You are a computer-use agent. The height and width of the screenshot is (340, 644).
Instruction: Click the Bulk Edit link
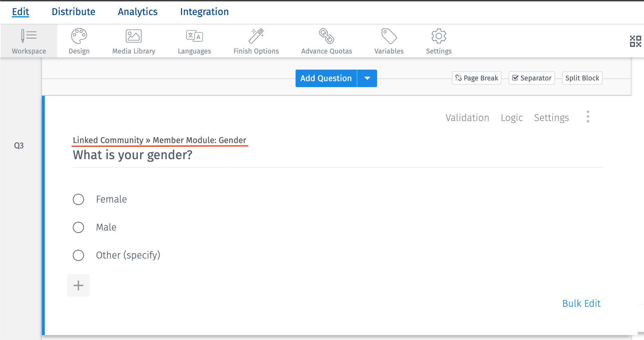tap(581, 303)
